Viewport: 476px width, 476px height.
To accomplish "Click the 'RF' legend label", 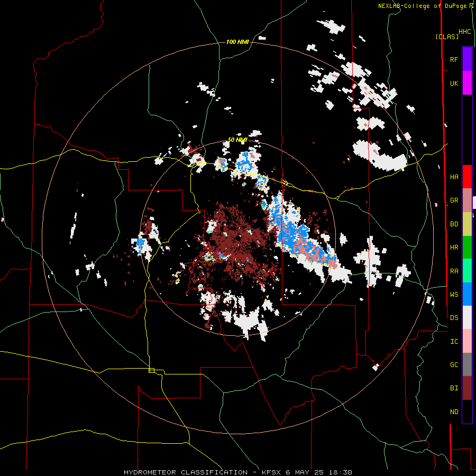I will click(454, 59).
